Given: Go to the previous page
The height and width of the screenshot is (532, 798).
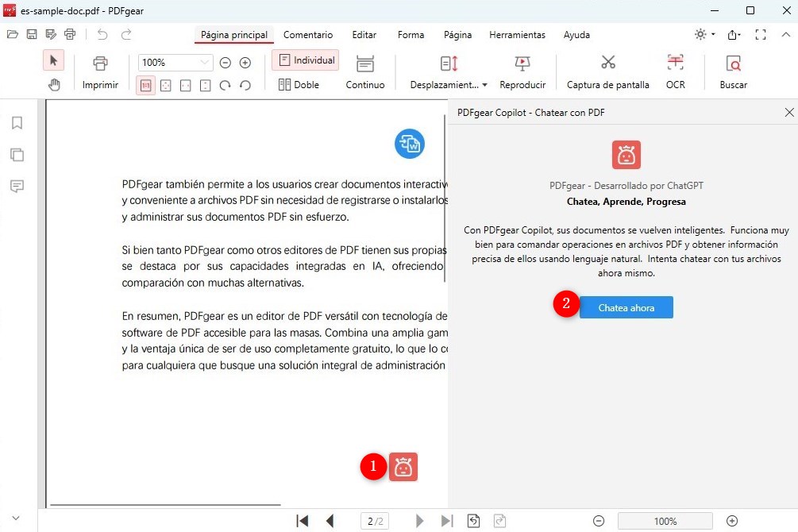Looking at the screenshot, I should pos(330,521).
